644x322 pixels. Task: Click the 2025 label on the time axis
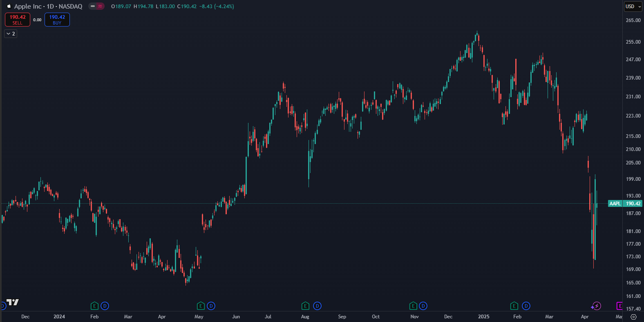point(483,317)
